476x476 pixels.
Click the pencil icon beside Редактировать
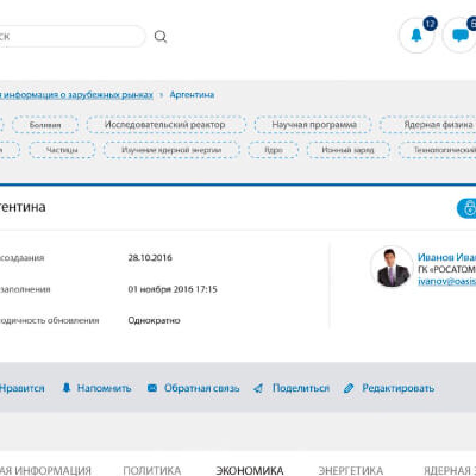[x=349, y=388]
